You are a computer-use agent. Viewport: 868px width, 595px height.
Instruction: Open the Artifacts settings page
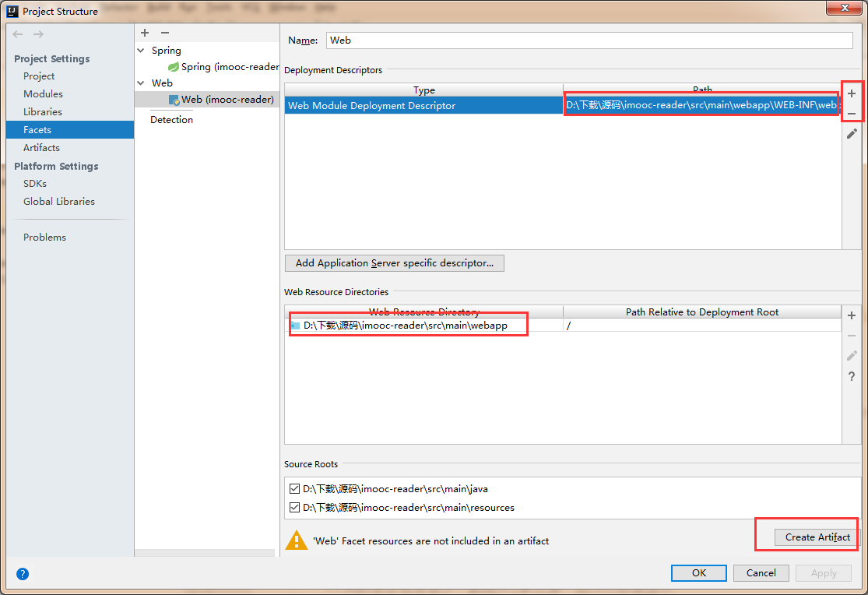(x=41, y=148)
